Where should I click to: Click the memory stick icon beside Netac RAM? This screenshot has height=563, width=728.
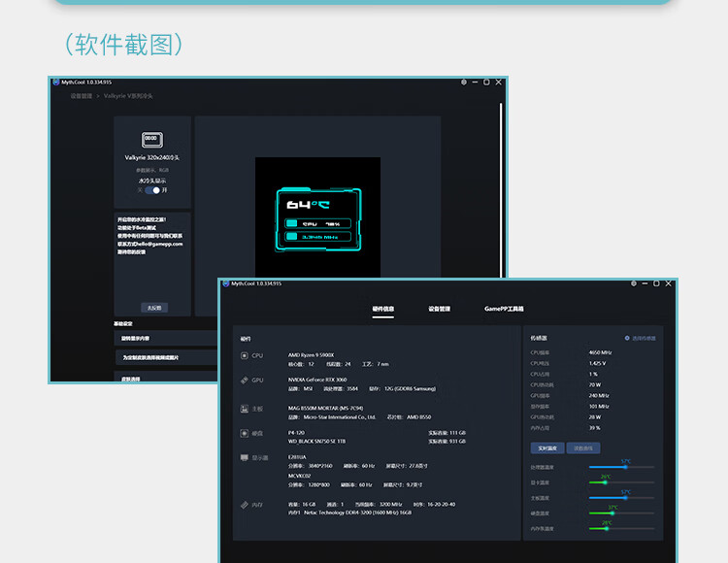245,505
